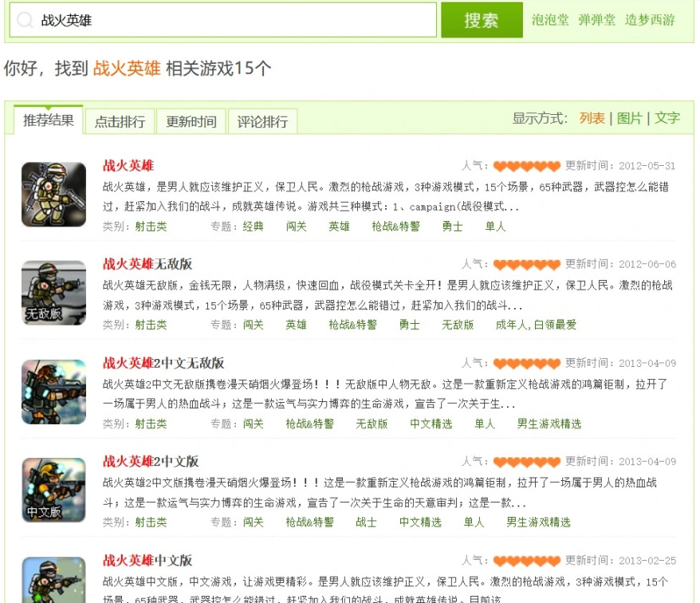The height and width of the screenshot is (603, 700).
Task: Click the update date 2012-05-31
Action: coord(647,166)
